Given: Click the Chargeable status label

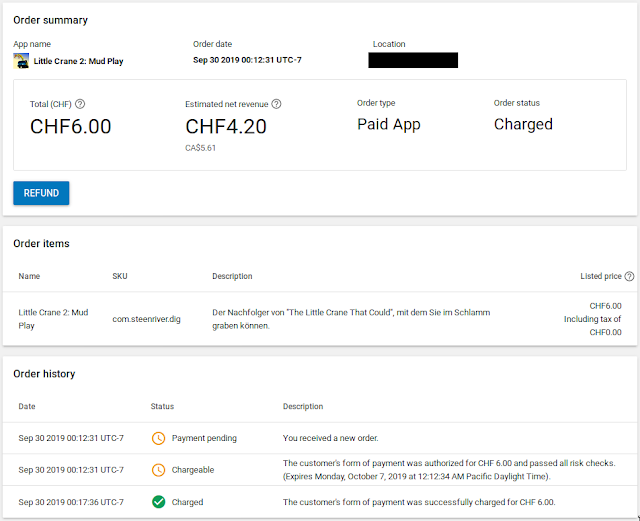Looking at the screenshot, I should coord(193,470).
